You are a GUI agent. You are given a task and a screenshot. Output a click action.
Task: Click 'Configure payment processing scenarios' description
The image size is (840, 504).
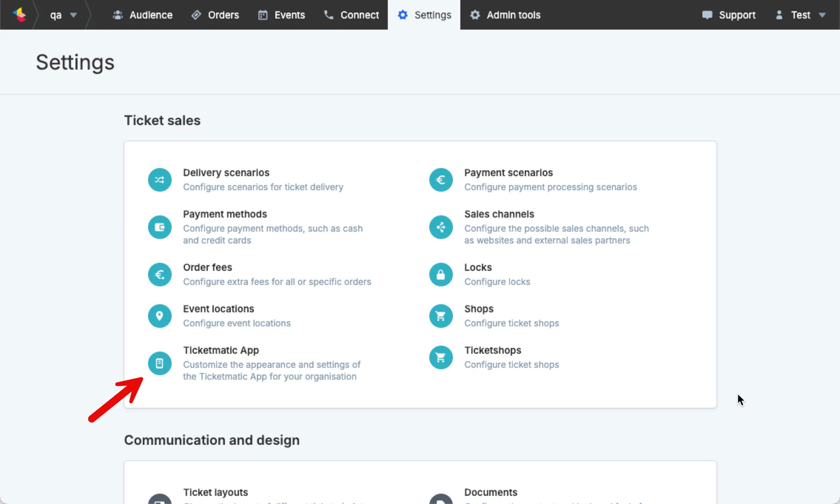pos(551,187)
